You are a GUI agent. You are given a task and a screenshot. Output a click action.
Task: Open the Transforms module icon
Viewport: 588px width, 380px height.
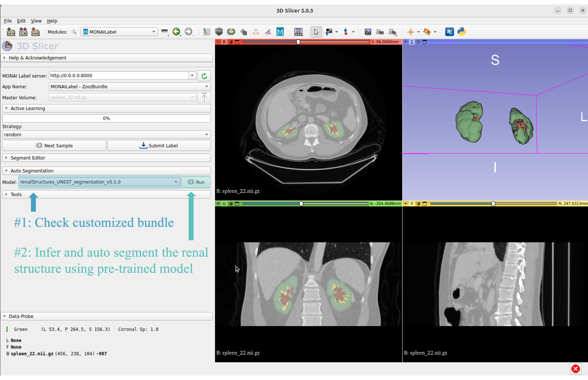pyautogui.click(x=244, y=32)
